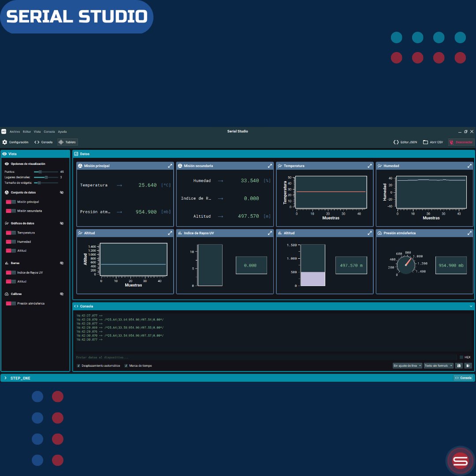This screenshot has height=476, width=476.
Task: Toggle the Indice de Rayos UV bar switch
Action: [11, 273]
